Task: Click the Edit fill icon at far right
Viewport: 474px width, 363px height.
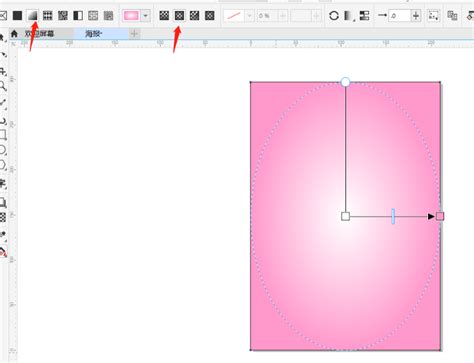Action: (x=470, y=16)
